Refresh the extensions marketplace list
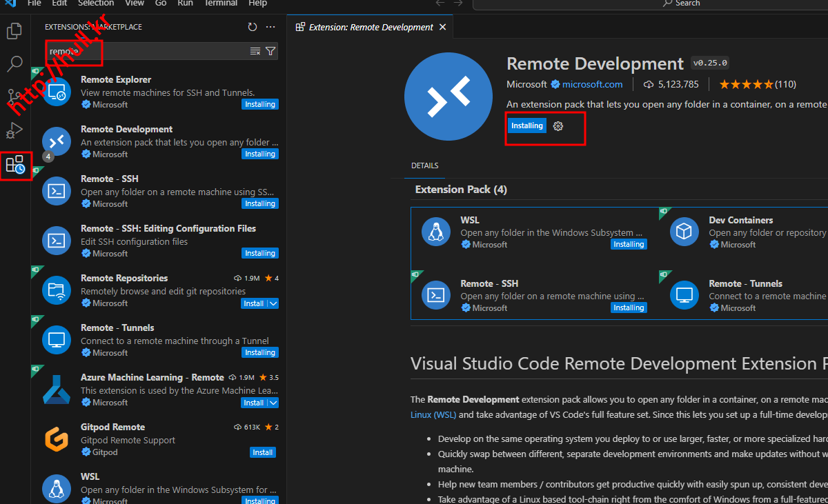Image resolution: width=828 pixels, height=504 pixels. pos(253,27)
